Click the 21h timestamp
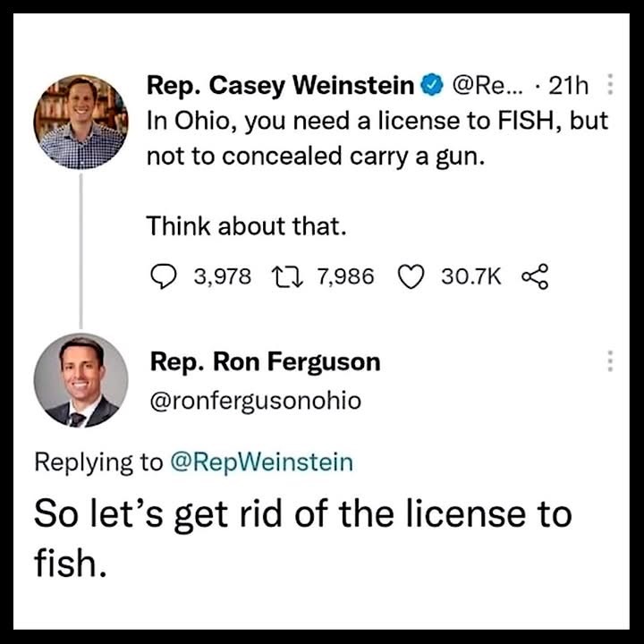The image size is (644, 644). point(567,87)
